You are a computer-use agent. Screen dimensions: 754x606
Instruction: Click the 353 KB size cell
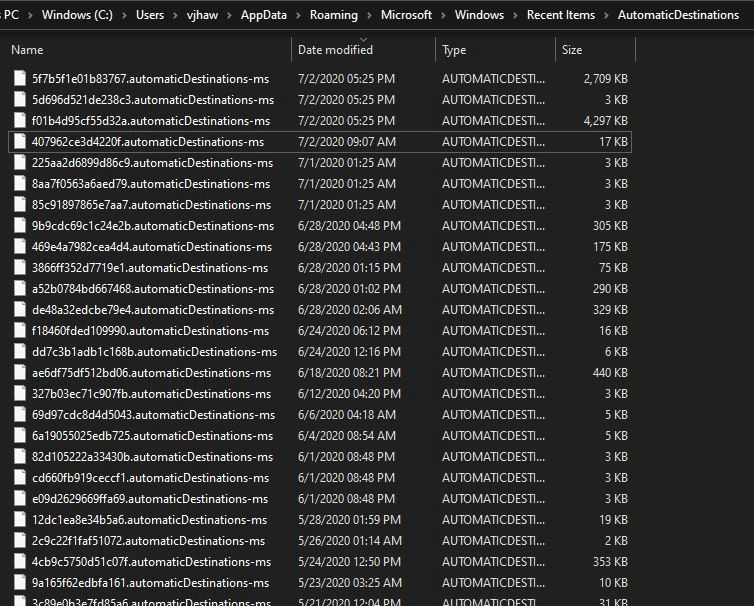click(x=610, y=562)
